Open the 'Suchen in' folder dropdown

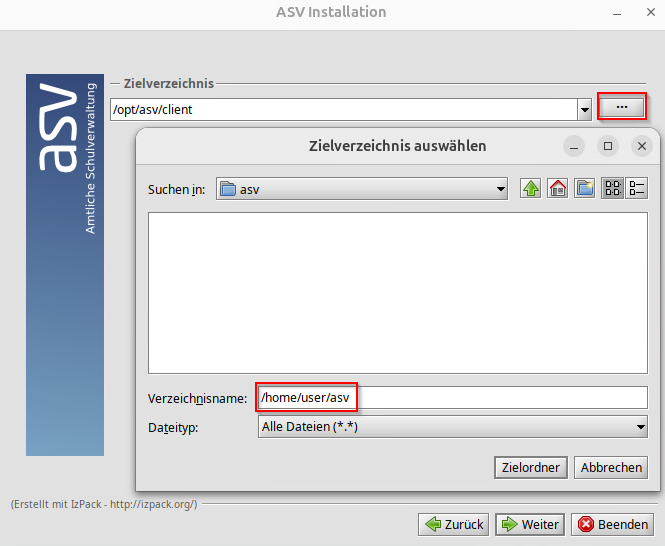pyautogui.click(x=501, y=189)
